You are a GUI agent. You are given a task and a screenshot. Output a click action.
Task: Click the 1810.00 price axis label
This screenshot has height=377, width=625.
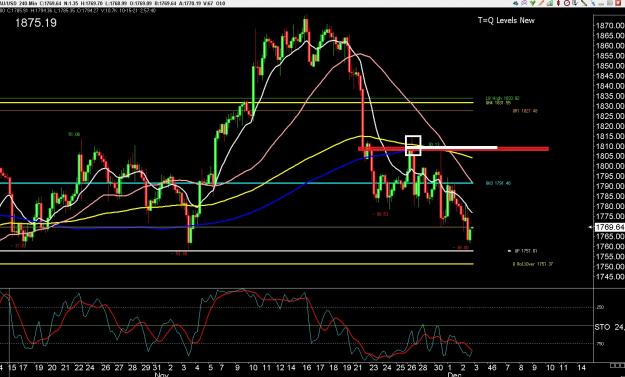610,146
